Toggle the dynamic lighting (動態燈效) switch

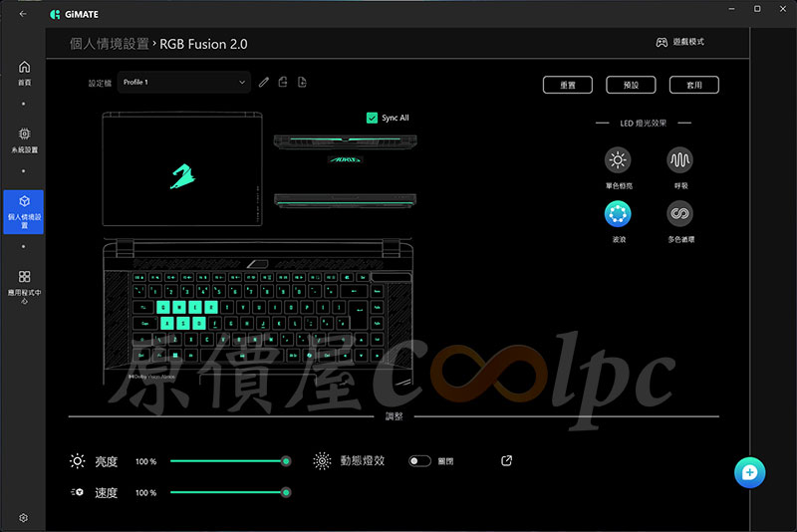419,461
